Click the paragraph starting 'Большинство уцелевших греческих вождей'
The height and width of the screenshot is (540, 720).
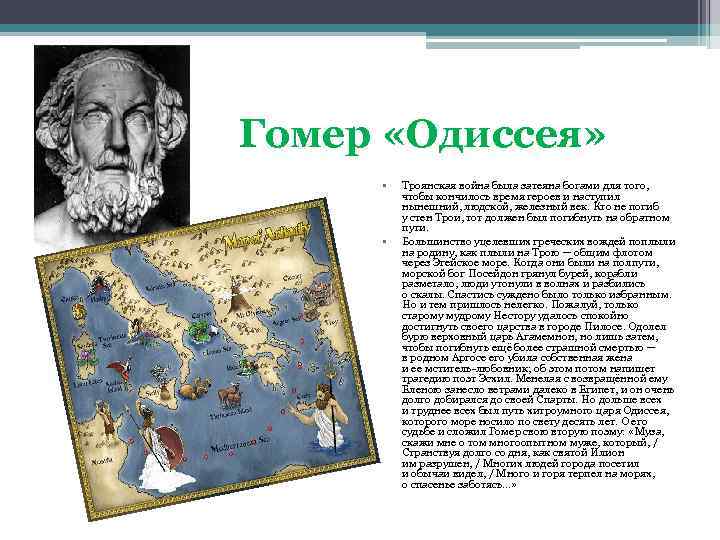pyautogui.click(x=538, y=363)
